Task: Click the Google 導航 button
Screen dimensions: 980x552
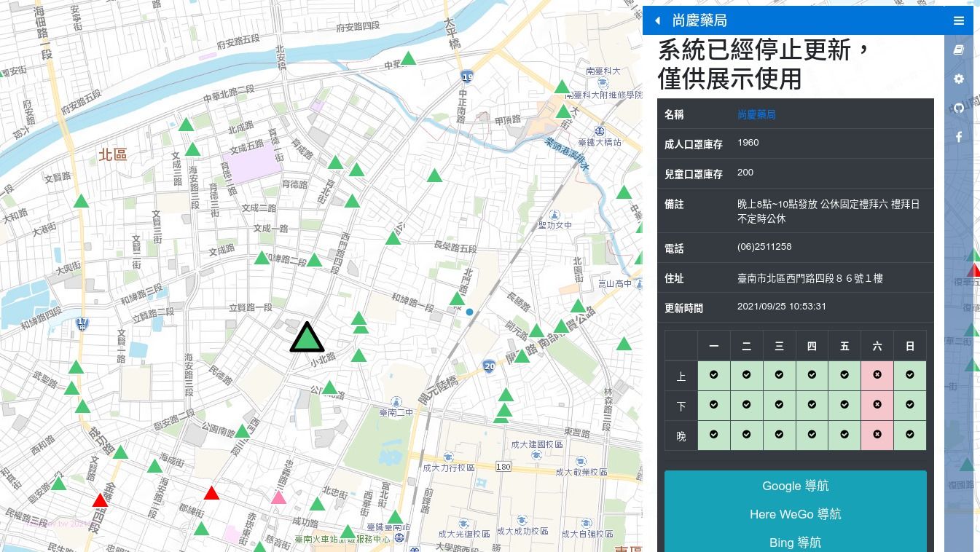Action: [x=795, y=486]
